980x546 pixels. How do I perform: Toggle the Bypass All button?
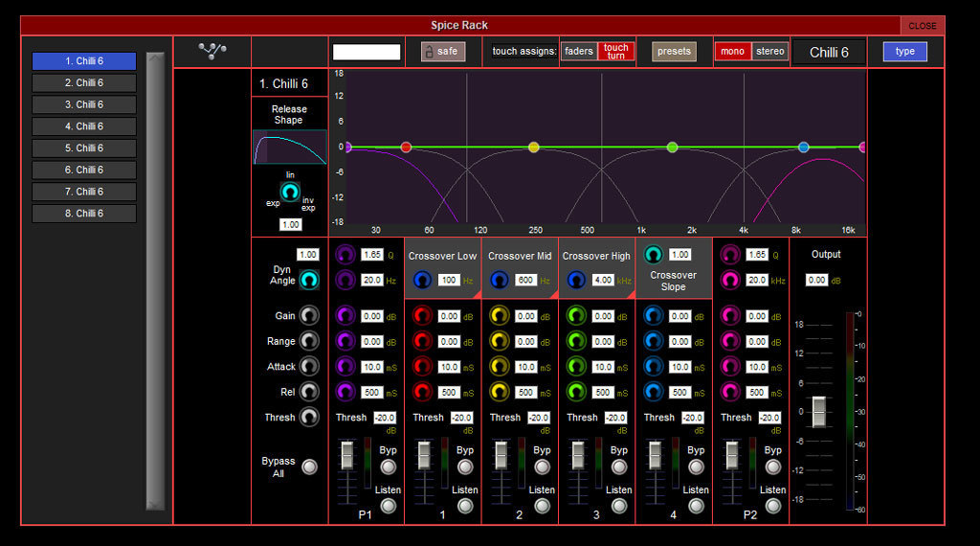[x=308, y=466]
